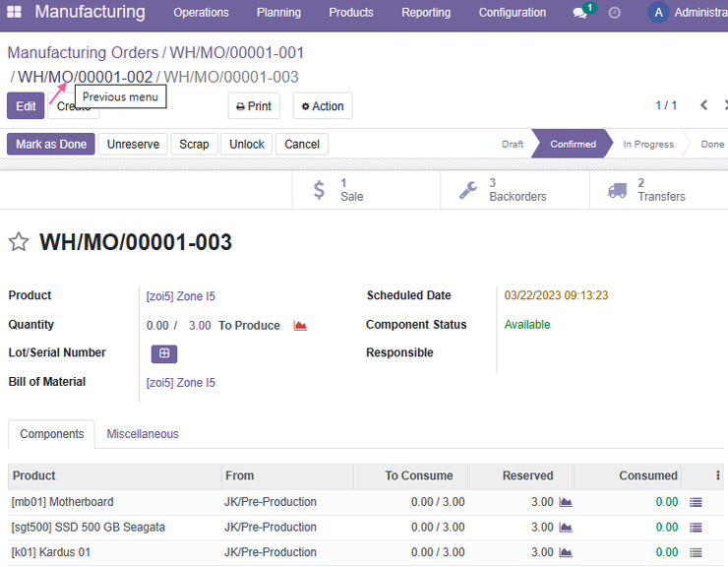Open WH/MO/00001-002 breadcrumb link
The image size is (728, 567).
pyautogui.click(x=85, y=77)
